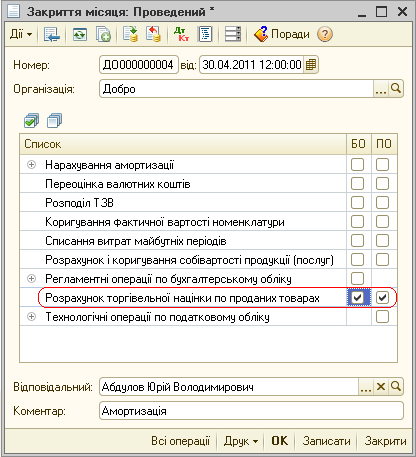The image size is (416, 457).
Task: Toggle ПО checkbox for Переоцінка валютних коштів
Action: tap(382, 183)
